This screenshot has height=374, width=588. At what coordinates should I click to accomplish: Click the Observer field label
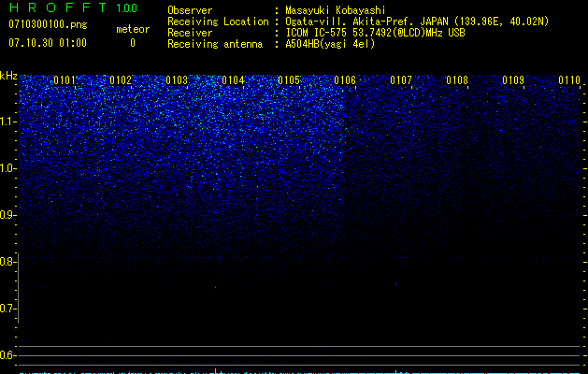point(190,10)
